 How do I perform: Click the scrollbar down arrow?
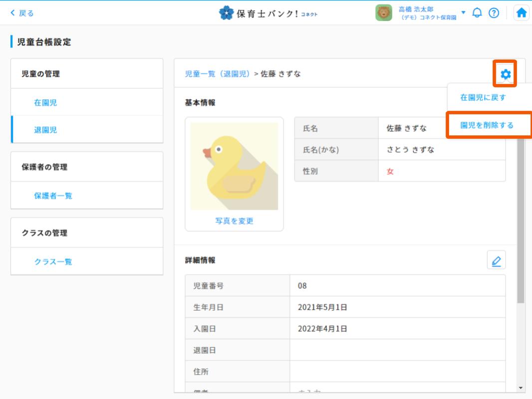coord(521,388)
